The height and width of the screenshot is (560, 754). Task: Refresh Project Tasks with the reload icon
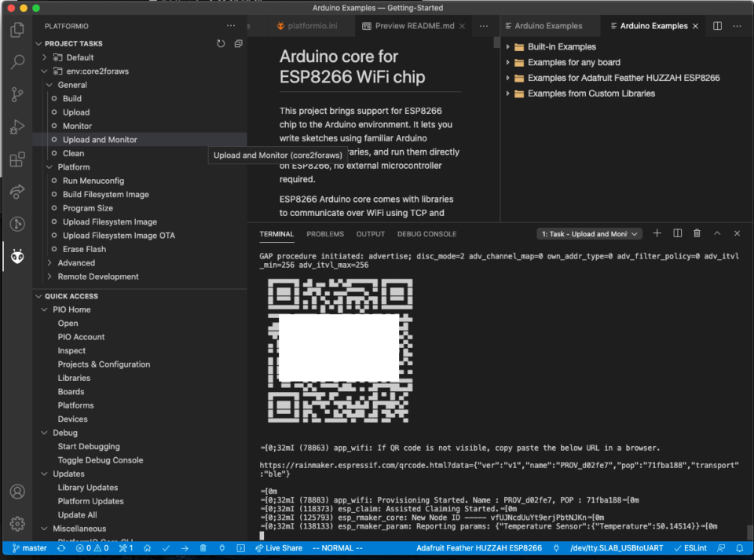pos(221,44)
